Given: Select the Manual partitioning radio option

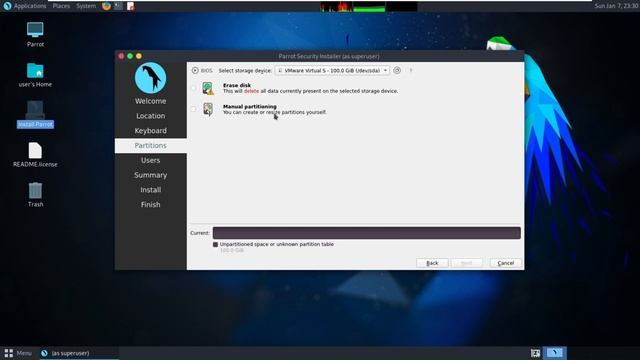Looking at the screenshot, I should click(x=194, y=109).
